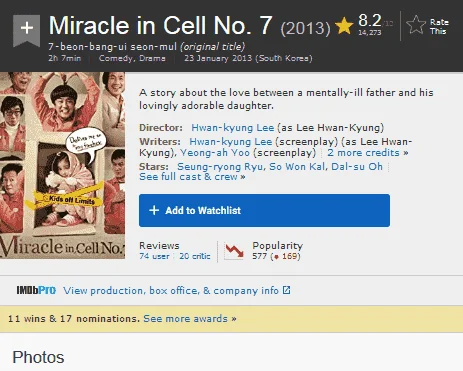View the 20 critic reviews
The width and height of the screenshot is (463, 371).
[195, 256]
